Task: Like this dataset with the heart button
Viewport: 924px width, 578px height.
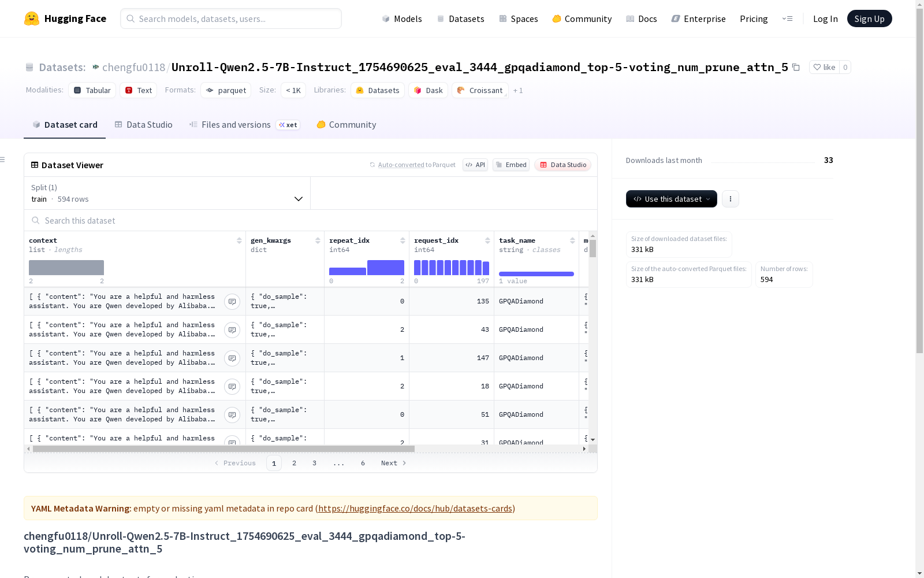Action: (x=824, y=67)
